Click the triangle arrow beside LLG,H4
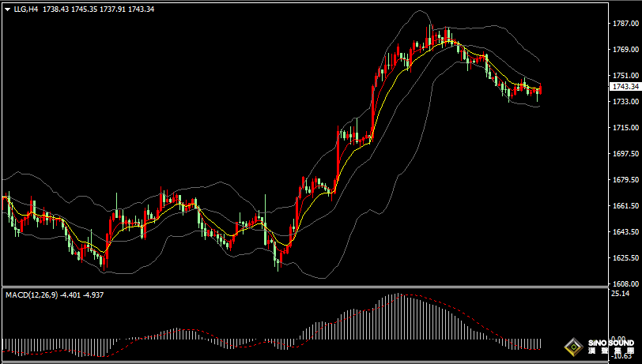Image resolution: width=642 pixels, height=364 pixels. click(6, 9)
